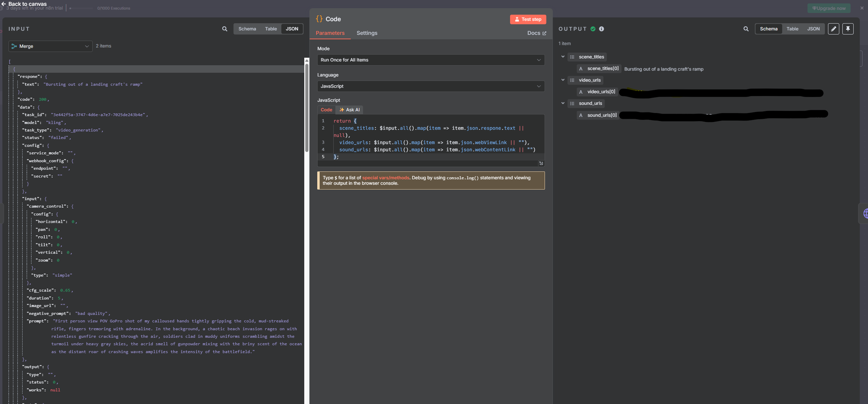Follow the special vars/methods link
Screen dimensions: 868x404
tap(386, 178)
